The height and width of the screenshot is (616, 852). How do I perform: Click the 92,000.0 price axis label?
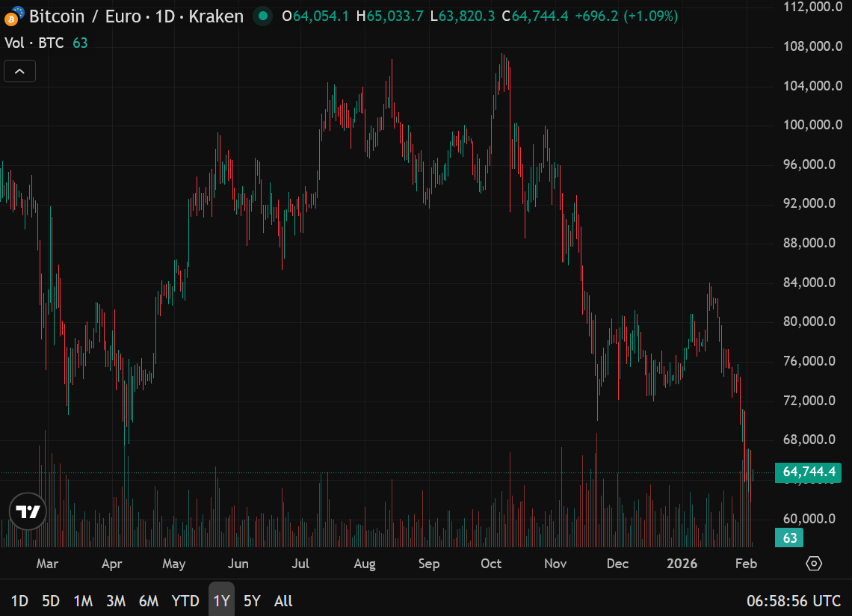[x=809, y=203]
